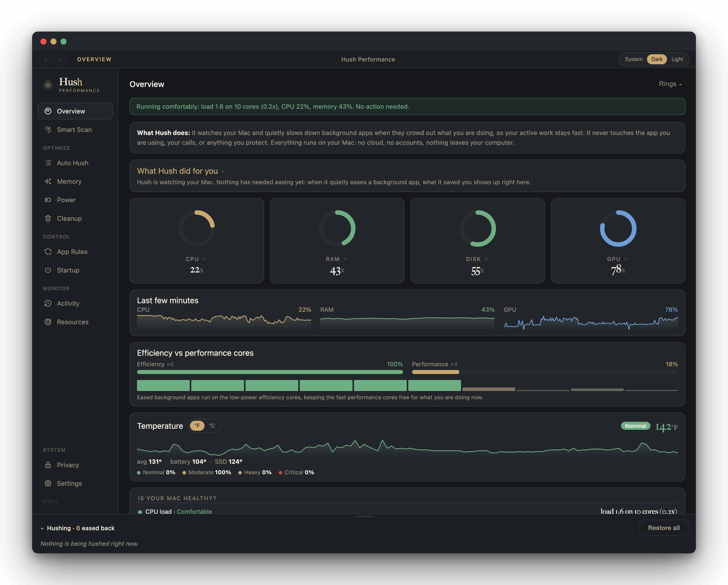Click the Comfortable CPU load status

(194, 511)
